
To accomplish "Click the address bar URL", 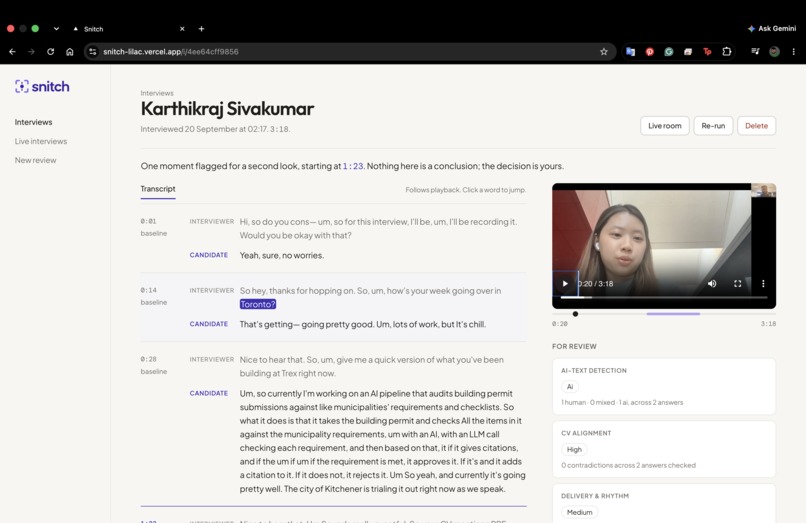I will pos(171,51).
